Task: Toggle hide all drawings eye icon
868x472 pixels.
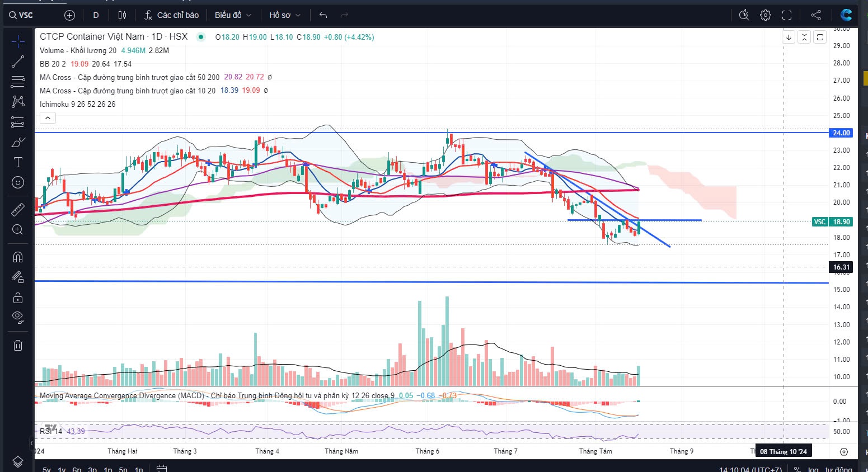Action: tap(18, 318)
